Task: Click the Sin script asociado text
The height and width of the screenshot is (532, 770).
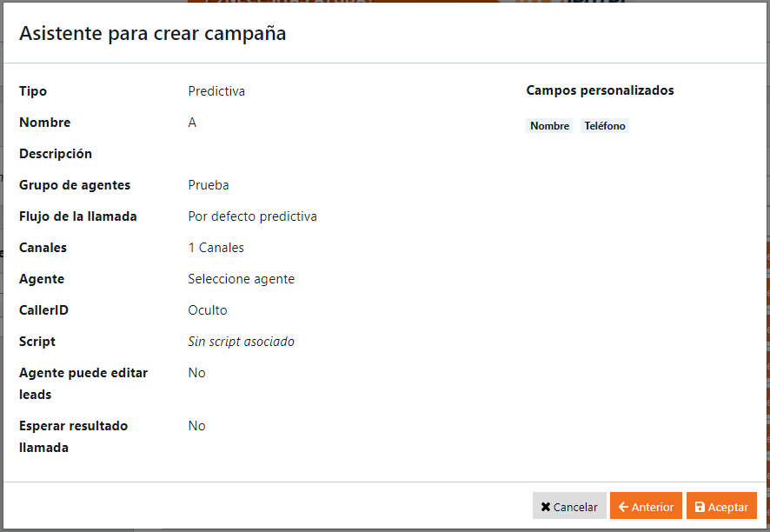Action: [x=241, y=341]
